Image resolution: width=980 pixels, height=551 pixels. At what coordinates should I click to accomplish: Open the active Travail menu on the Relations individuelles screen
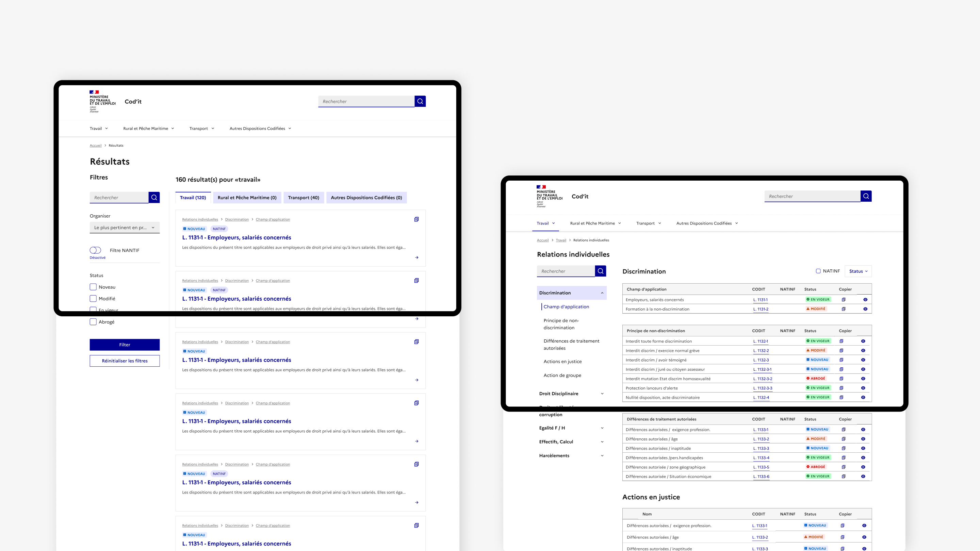[545, 223]
